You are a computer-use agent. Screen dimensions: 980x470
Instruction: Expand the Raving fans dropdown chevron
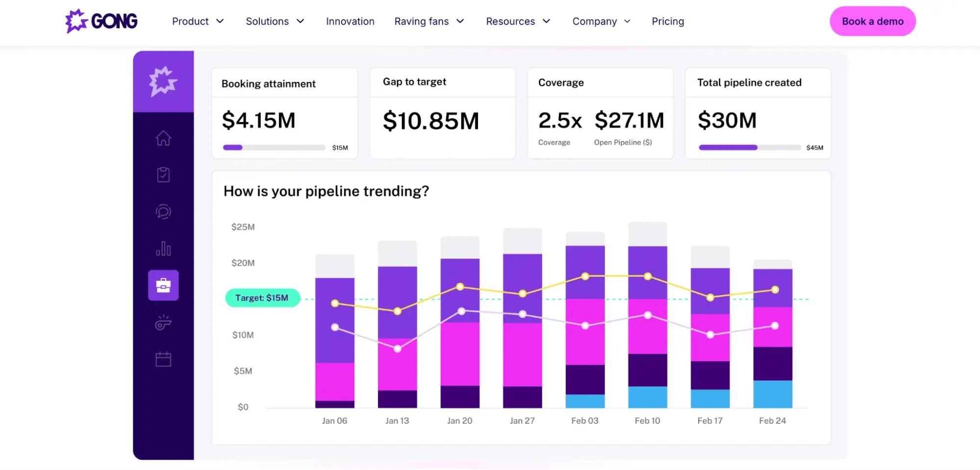click(460, 21)
